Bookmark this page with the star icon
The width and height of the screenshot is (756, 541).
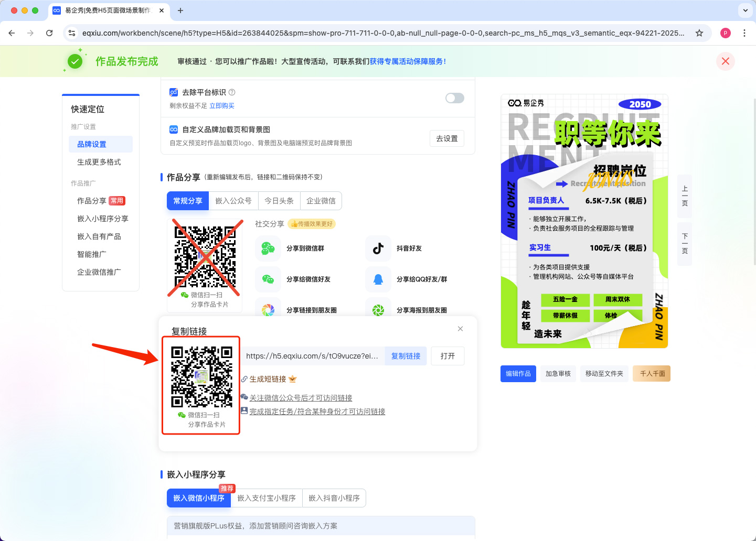click(x=699, y=33)
